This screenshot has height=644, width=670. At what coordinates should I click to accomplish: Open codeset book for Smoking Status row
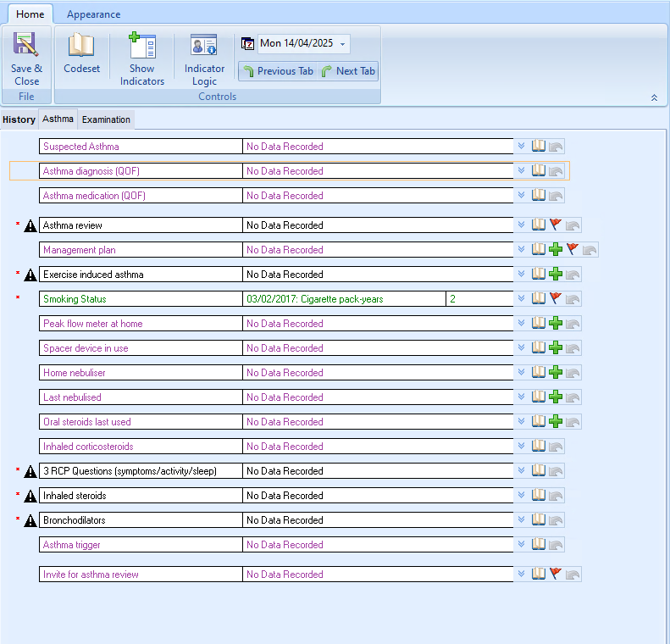[539, 299]
